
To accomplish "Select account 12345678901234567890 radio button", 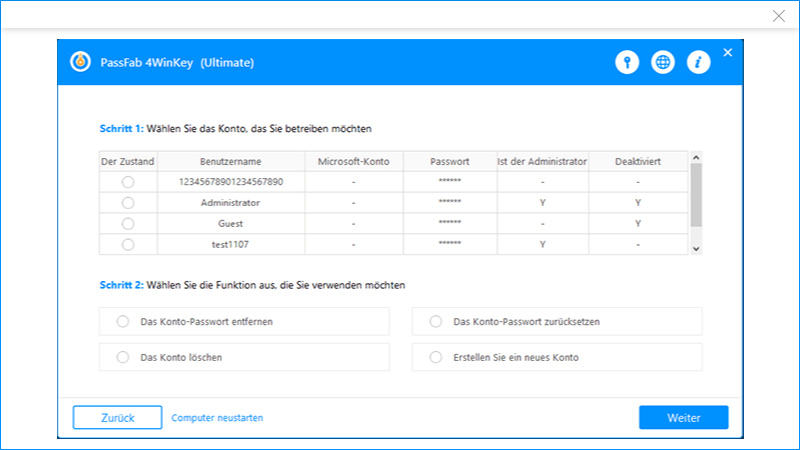I will point(127,182).
